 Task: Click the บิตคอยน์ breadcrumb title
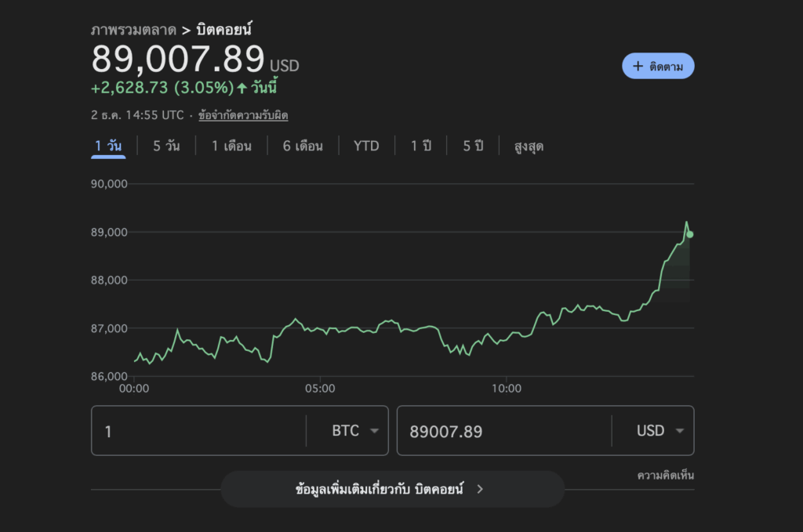tap(223, 31)
